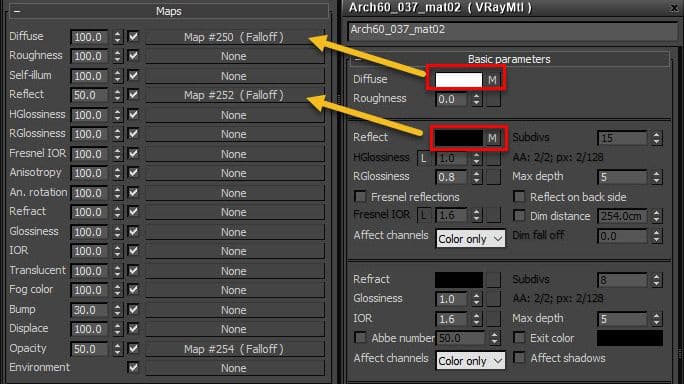The height and width of the screenshot is (384, 684).
Task: Click the Bump amount spinner arrows
Action: pos(117,310)
